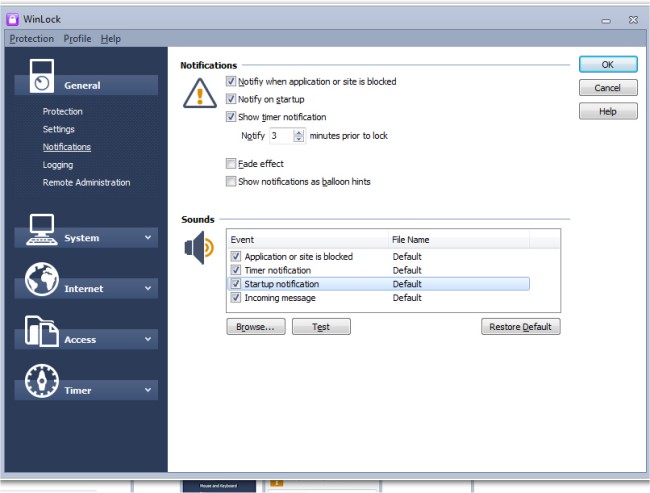Select the Timer section header label
This screenshot has height=493, width=650.
pos(78,391)
